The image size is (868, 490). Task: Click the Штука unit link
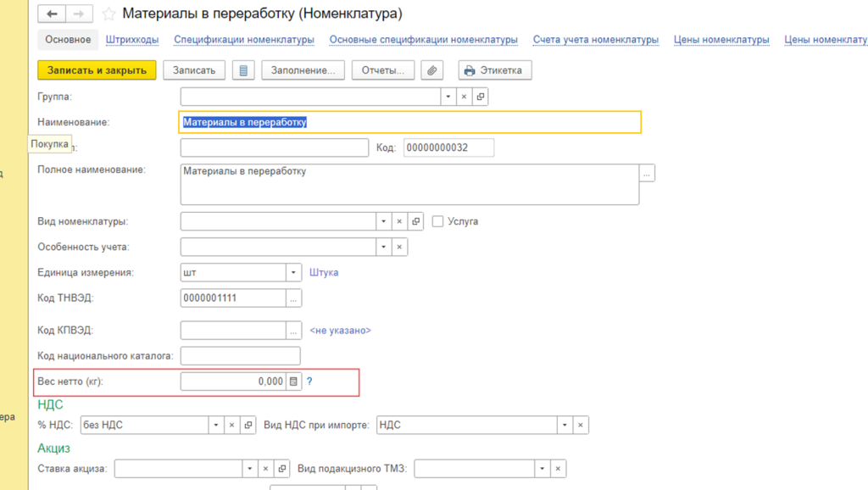[324, 273]
